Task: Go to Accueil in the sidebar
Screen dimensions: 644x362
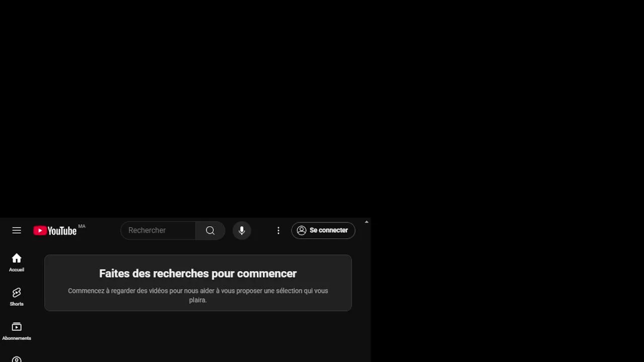Action: [x=17, y=262]
